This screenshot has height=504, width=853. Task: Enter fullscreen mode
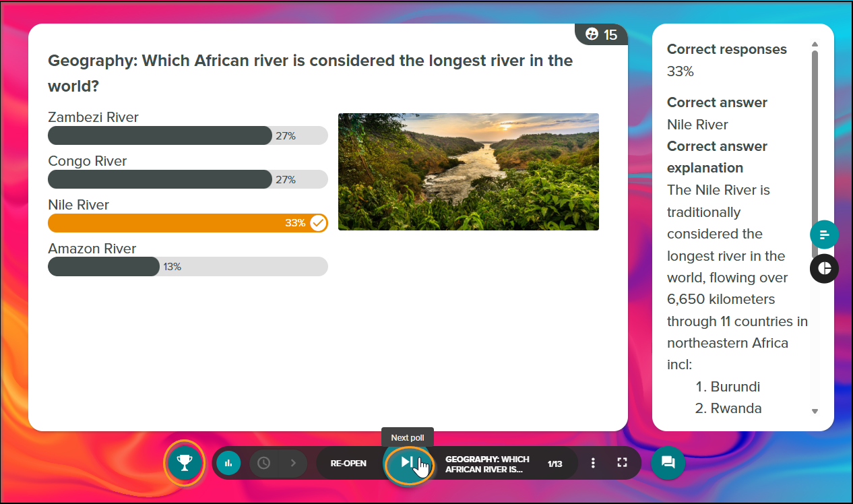pyautogui.click(x=622, y=463)
